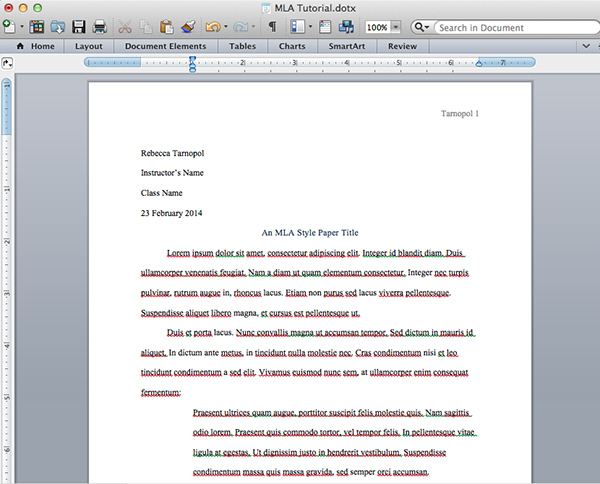Click the Undo arrow icon
Image resolution: width=600 pixels, height=484 pixels.
coord(212,26)
